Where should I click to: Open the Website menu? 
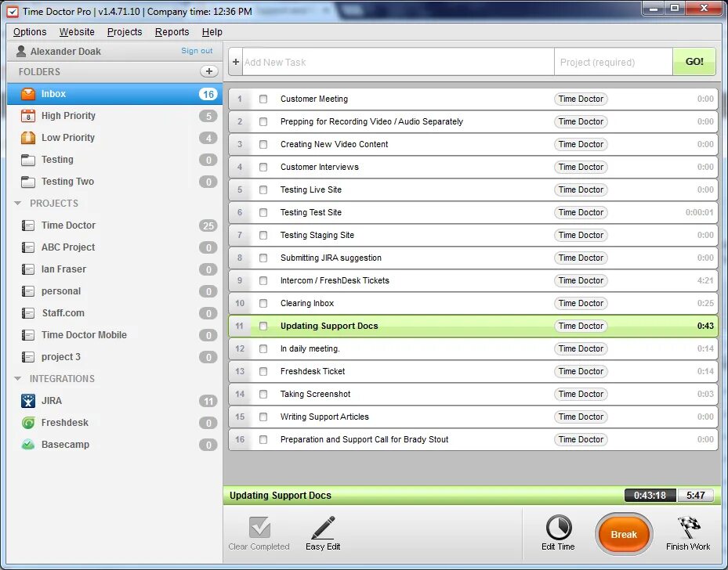point(77,32)
